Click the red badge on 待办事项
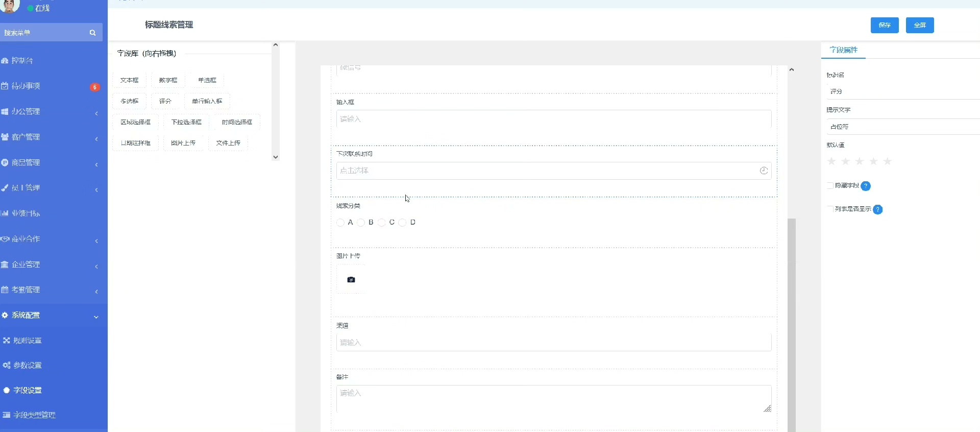This screenshot has height=432, width=980. click(95, 87)
